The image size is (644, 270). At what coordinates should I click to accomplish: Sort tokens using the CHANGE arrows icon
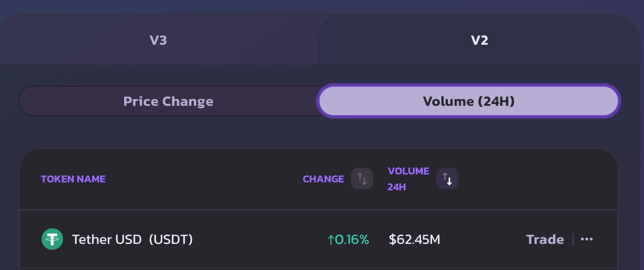[362, 179]
